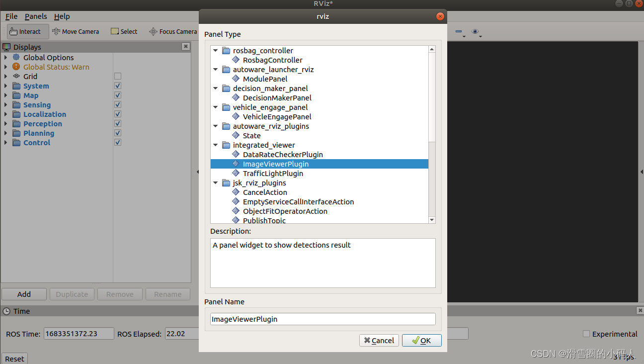The width and height of the screenshot is (644, 364).
Task: Click the panel list scrollbar up arrow
Action: (x=431, y=49)
